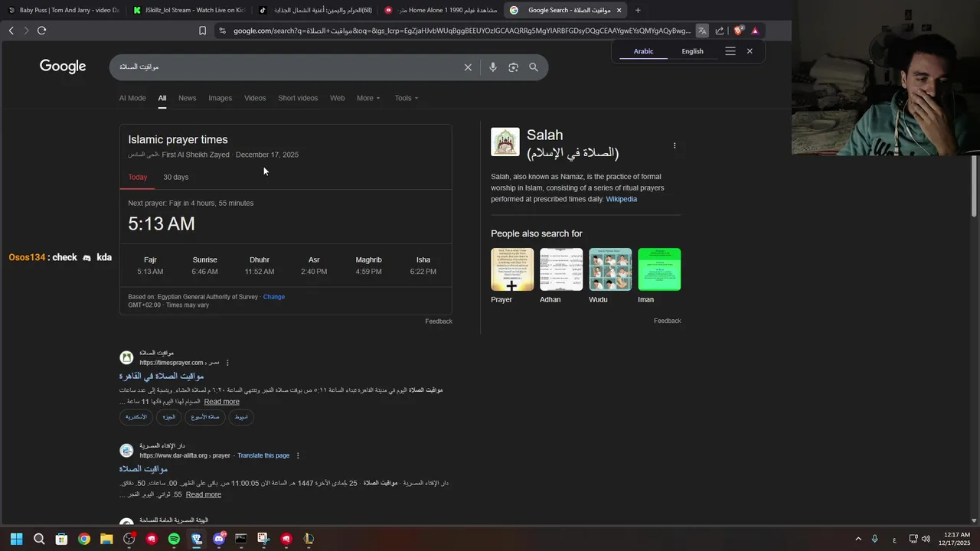Viewport: 980px width, 551px height.
Task: Switch to the Baby Puss Tom And Jerry tab
Action: pyautogui.click(x=64, y=10)
